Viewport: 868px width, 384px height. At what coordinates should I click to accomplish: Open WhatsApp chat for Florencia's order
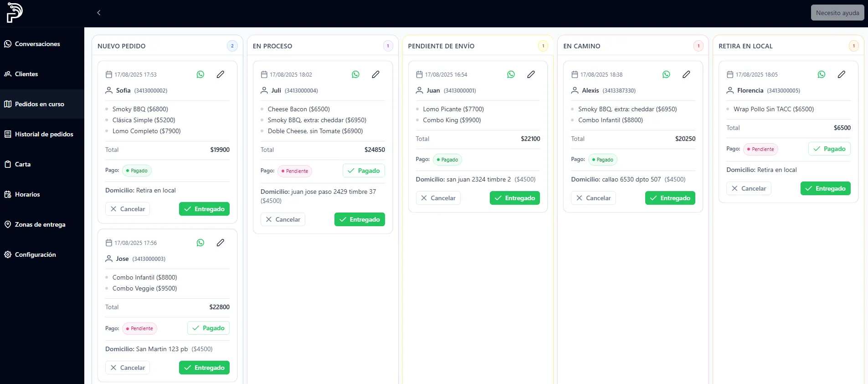822,74
